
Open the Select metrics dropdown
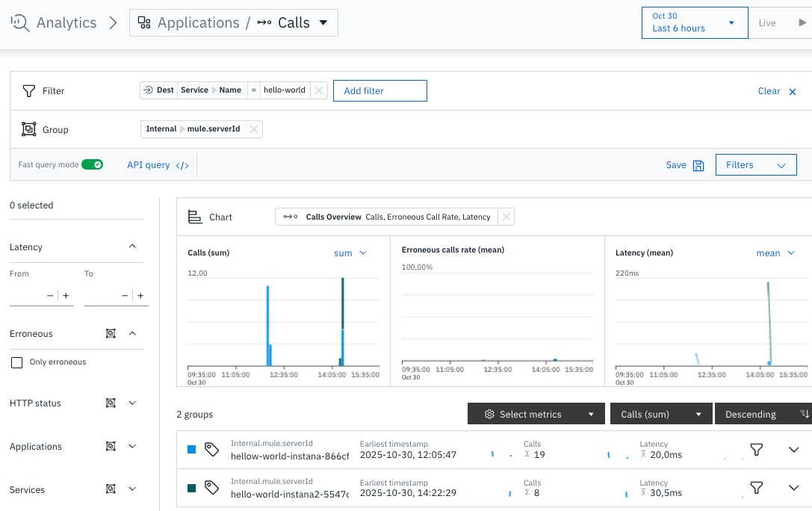click(536, 413)
